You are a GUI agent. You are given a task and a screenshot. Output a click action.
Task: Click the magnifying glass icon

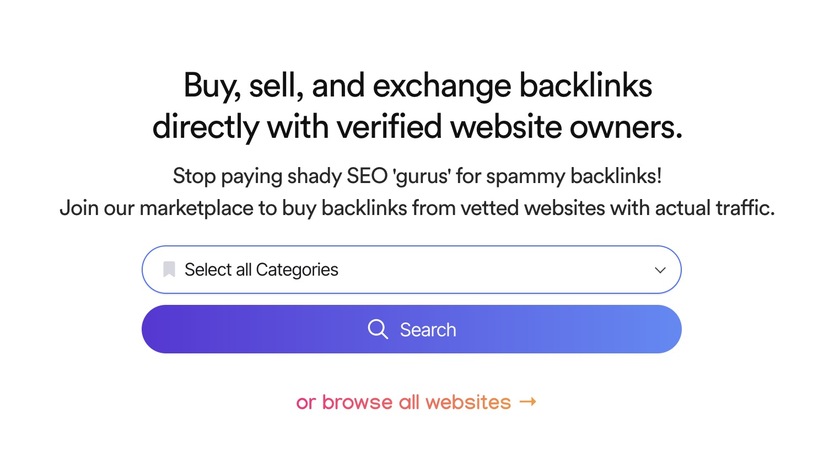(x=377, y=330)
